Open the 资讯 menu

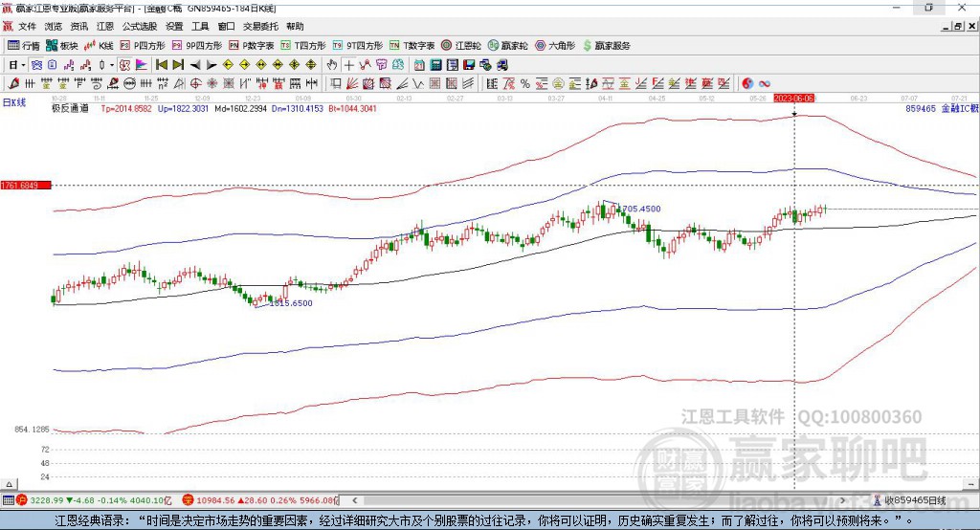tap(78, 26)
